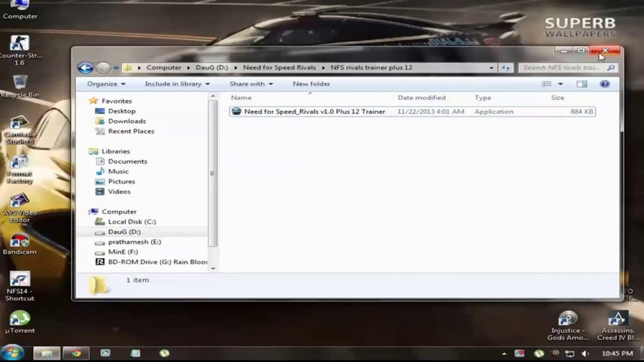Click New folder button
The width and height of the screenshot is (644, 362).
coord(311,84)
